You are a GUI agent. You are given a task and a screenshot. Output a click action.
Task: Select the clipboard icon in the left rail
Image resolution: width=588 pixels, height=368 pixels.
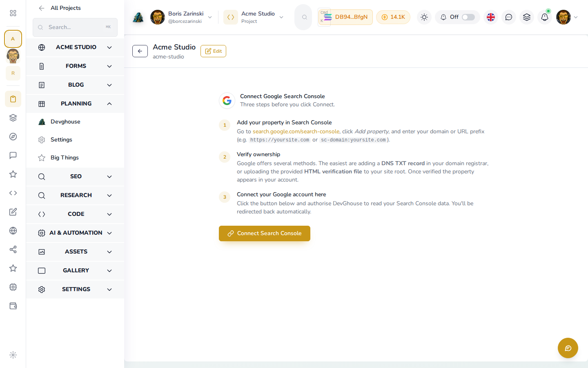[13, 99]
